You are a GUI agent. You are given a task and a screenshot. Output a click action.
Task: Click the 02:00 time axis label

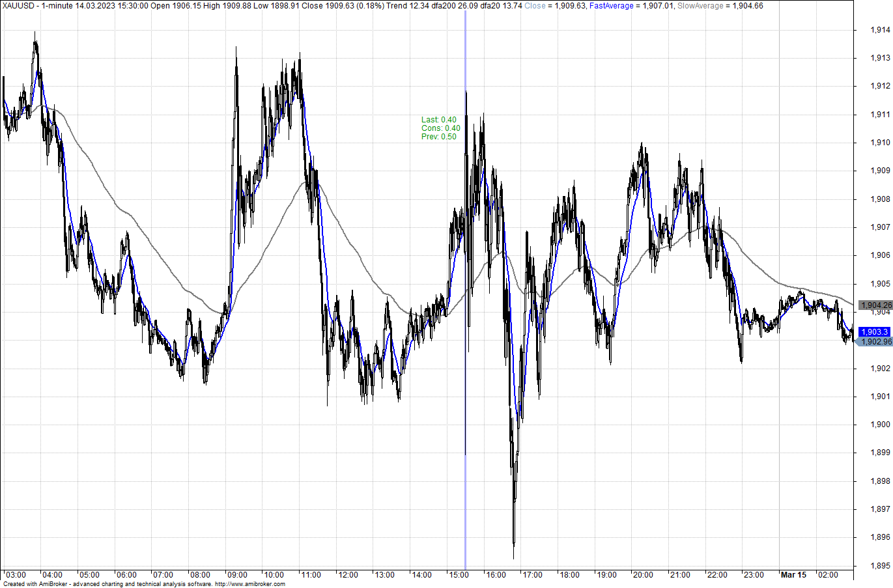(x=828, y=575)
